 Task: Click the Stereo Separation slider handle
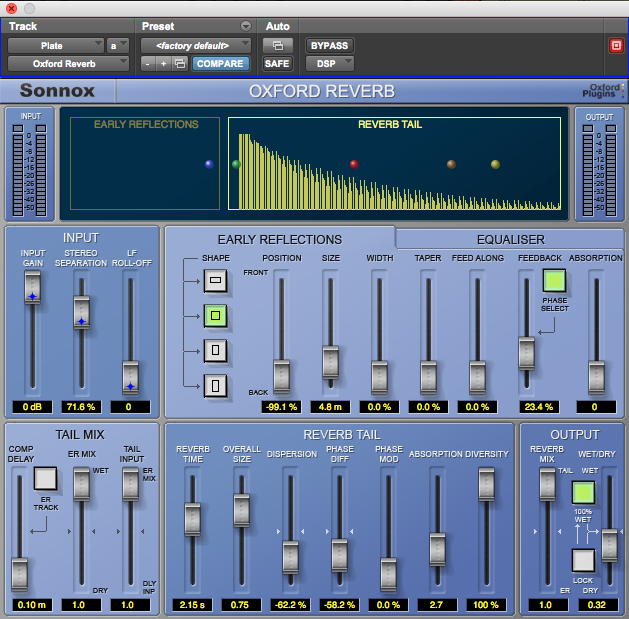pyautogui.click(x=81, y=313)
